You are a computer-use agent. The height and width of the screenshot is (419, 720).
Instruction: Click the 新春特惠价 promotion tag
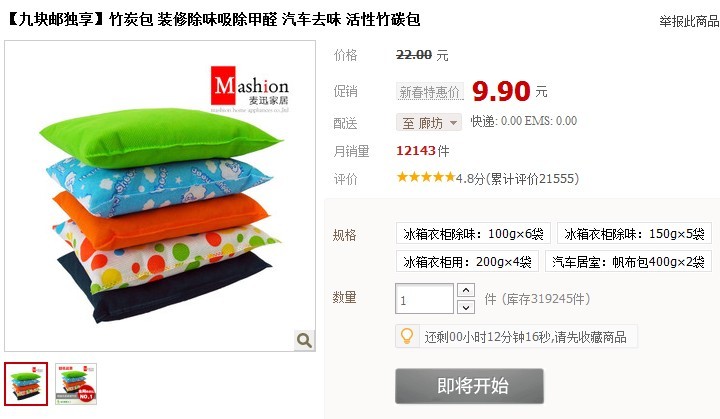coord(429,92)
